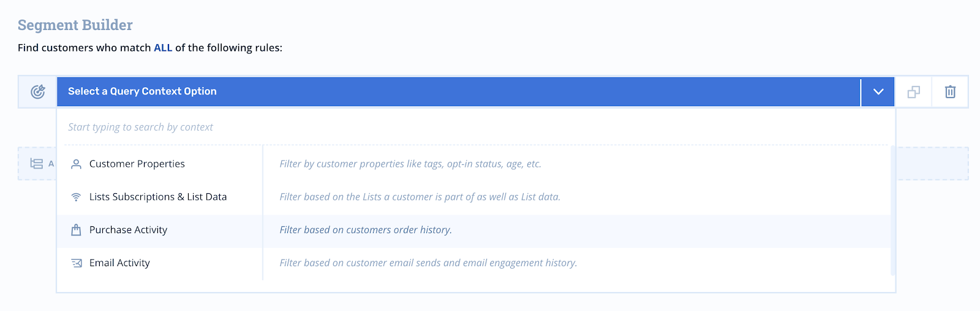
Task: Click the customer properties description text
Action: click(x=410, y=164)
